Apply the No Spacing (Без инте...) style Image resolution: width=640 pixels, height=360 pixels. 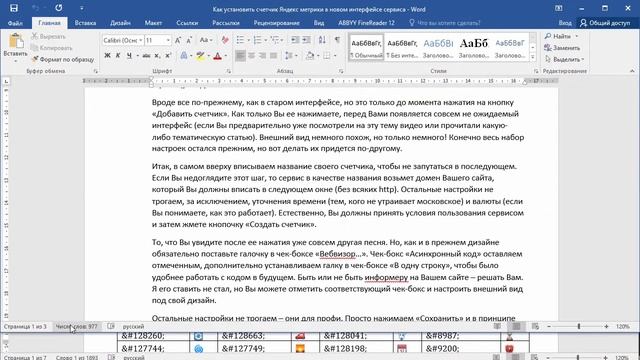[x=402, y=47]
